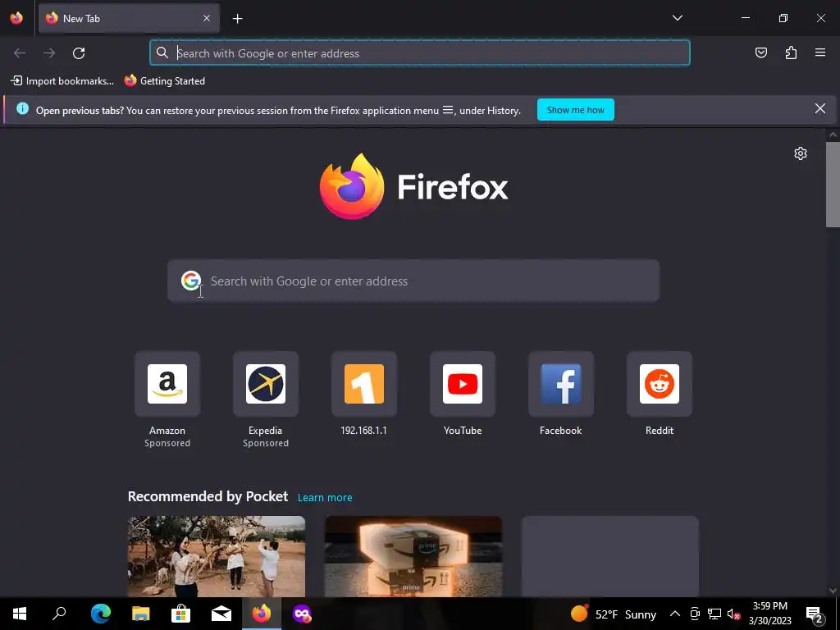The image size is (840, 630).
Task: Click the Show me how button
Action: pyautogui.click(x=575, y=110)
